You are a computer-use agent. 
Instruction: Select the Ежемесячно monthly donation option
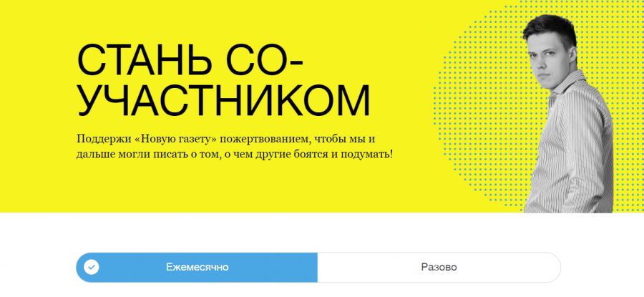coord(197,268)
